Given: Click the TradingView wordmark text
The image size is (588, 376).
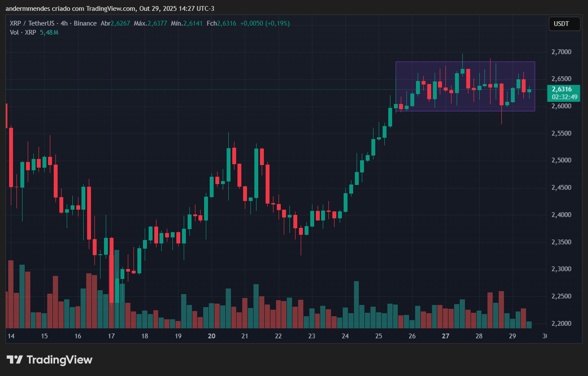Looking at the screenshot, I should 60,360.
